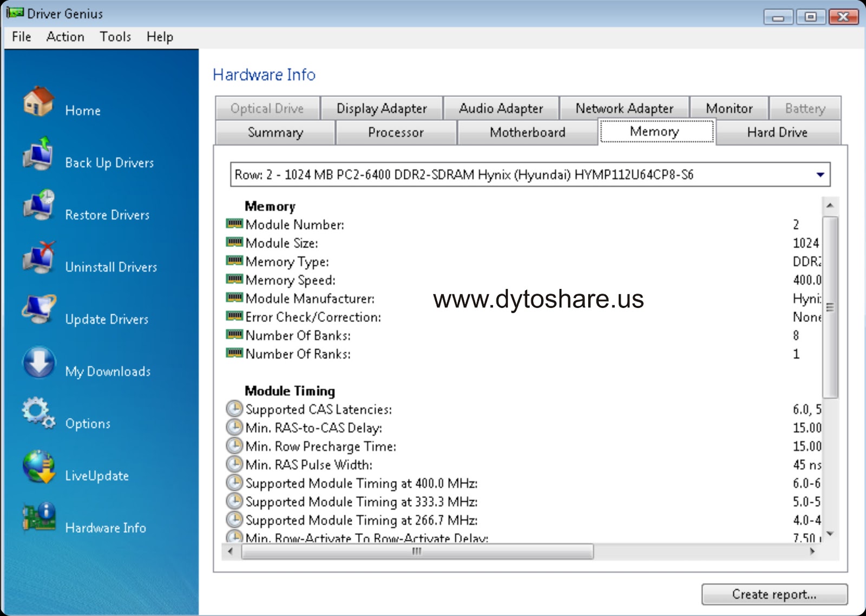Viewport: 866px width, 616px height.
Task: Open Uninstall Drivers label
Action: click(x=111, y=267)
